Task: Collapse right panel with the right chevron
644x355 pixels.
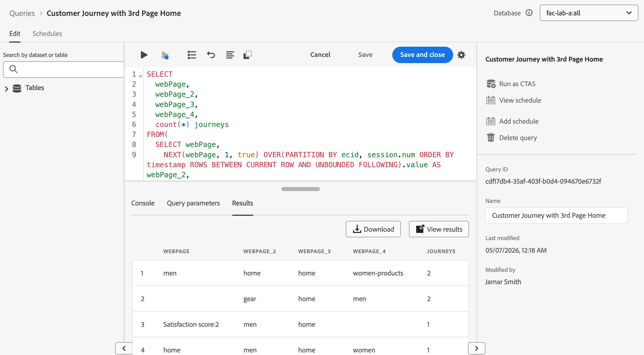Action: coord(476,348)
